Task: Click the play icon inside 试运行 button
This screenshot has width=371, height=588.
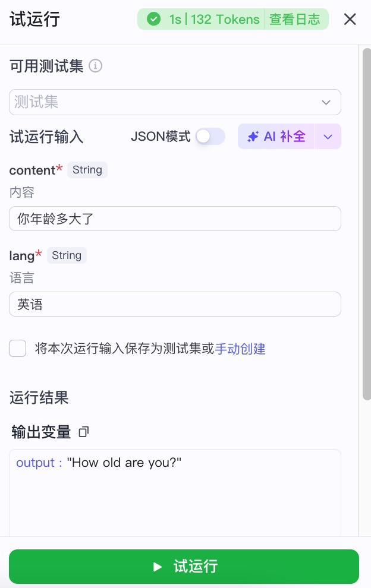Action: pyautogui.click(x=157, y=567)
